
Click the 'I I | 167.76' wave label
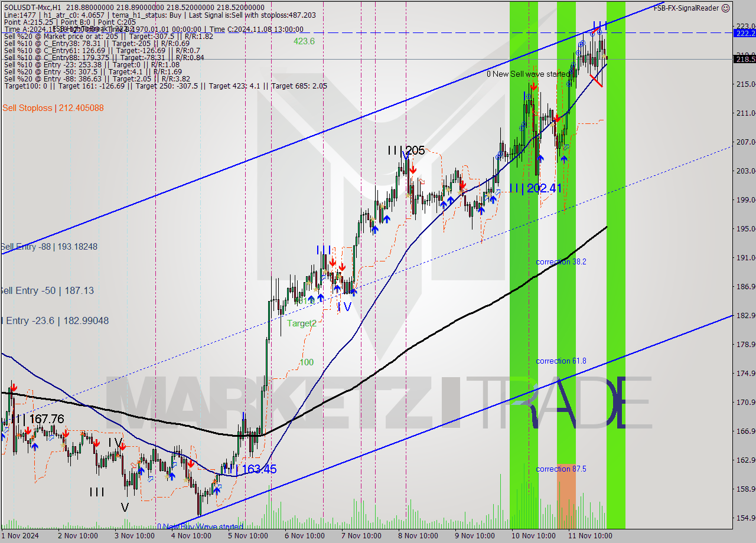pos(37,418)
